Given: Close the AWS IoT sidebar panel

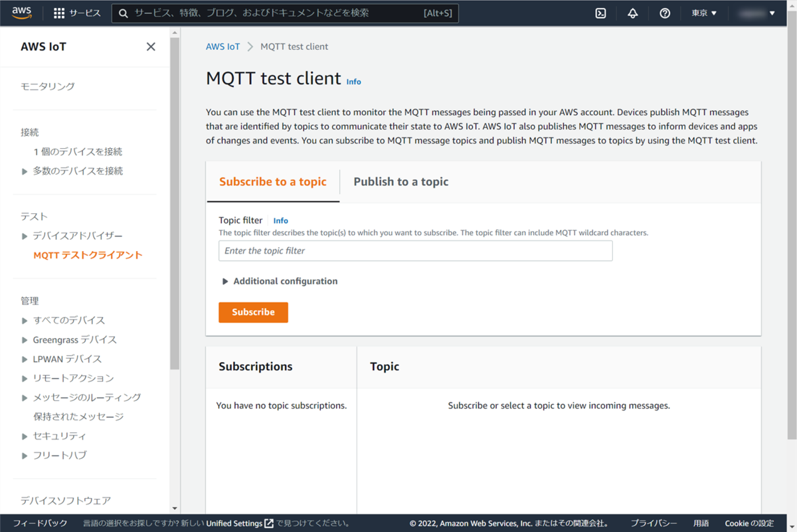Looking at the screenshot, I should (x=151, y=46).
